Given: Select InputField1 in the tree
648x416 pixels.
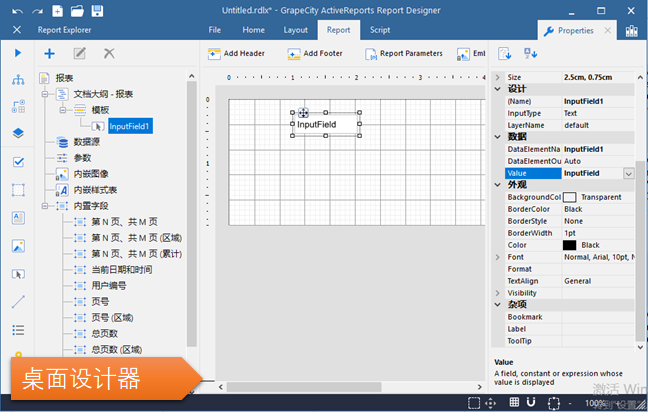Looking at the screenshot, I should 130,126.
